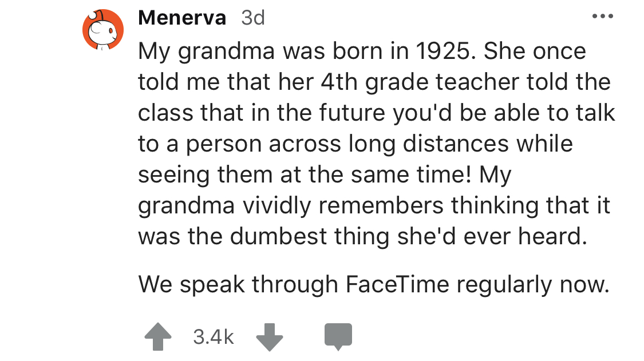Viewport: 644px width, 361px height.
Task: View Menerva's Snoo avatar profile picture
Action: point(103,30)
